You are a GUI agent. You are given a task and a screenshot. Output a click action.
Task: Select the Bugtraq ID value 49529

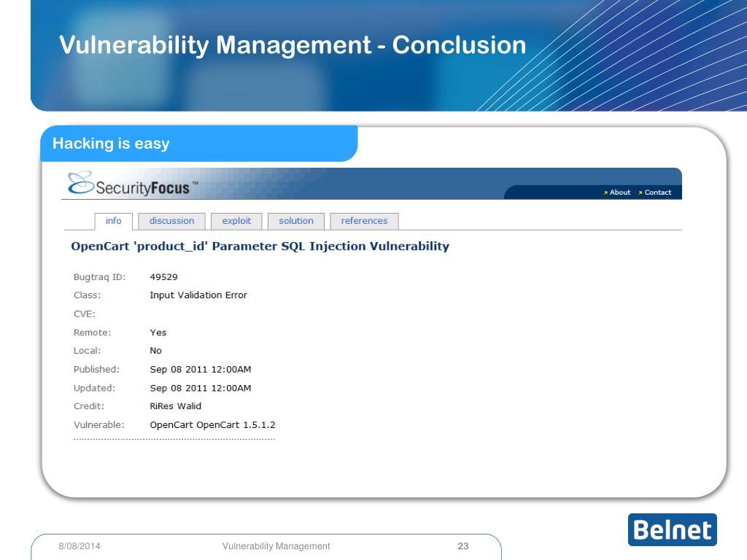pos(163,277)
